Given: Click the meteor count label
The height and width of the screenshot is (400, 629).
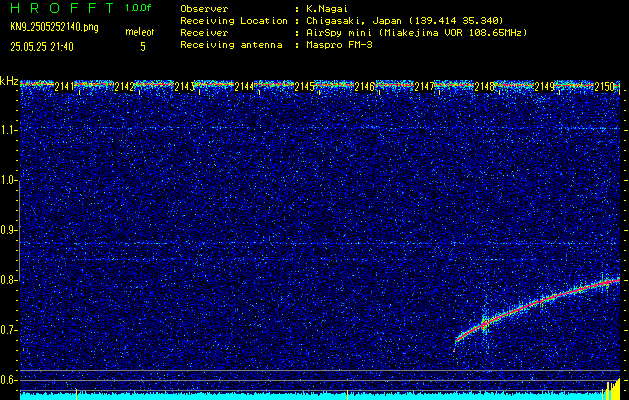Looking at the screenshot, I should point(140,32).
